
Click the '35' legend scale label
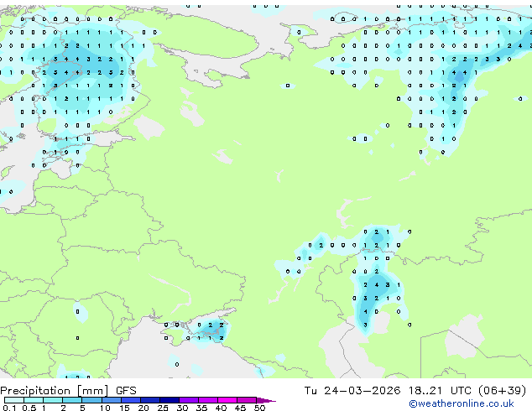coord(201,408)
